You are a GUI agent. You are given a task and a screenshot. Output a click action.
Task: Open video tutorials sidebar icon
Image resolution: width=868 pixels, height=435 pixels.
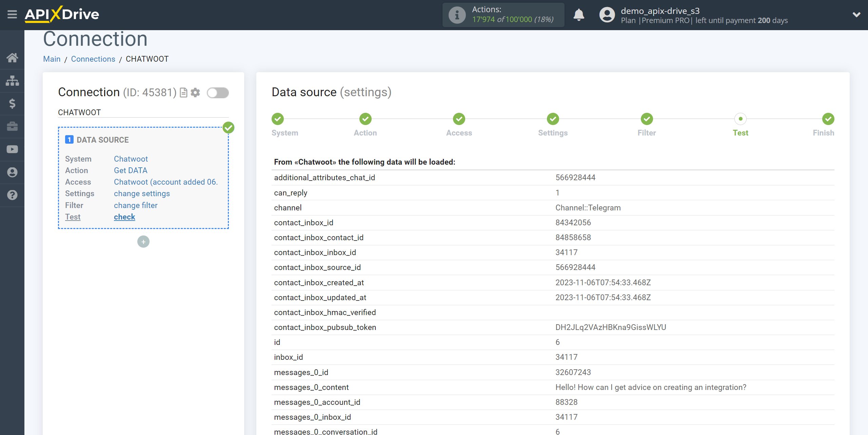pos(12,149)
